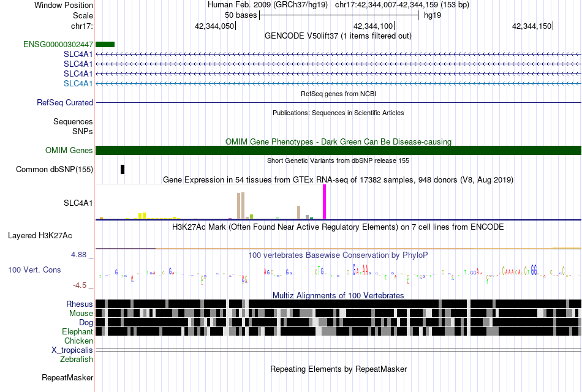Click the Repeating Elements by RepeatMasker title
Screen dimensions: 582x392
(339, 369)
